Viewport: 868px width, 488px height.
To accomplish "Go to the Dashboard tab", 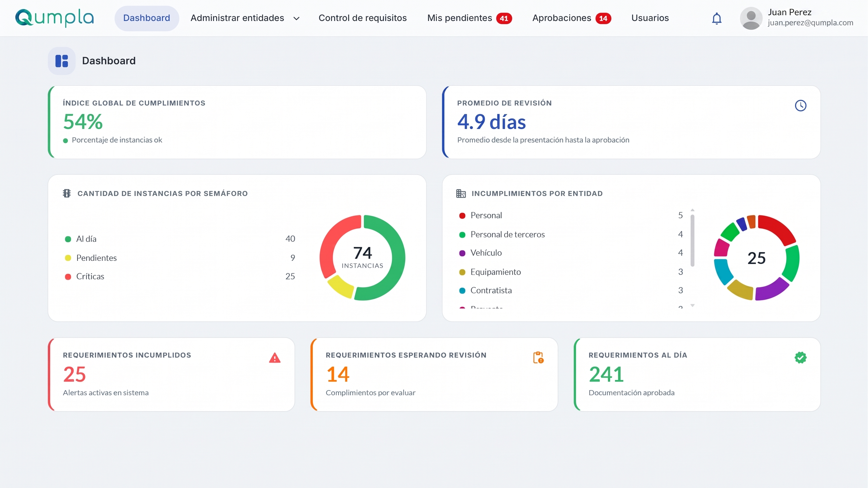I will (x=147, y=18).
